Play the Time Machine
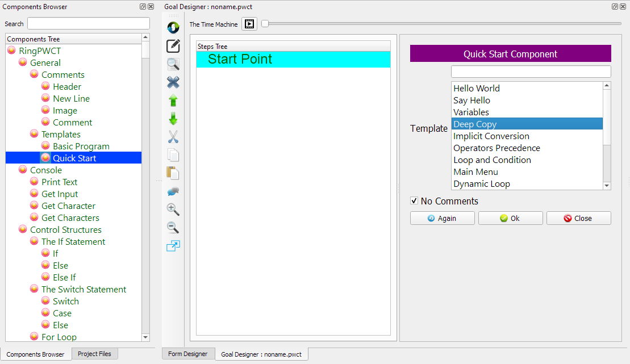This screenshot has width=630, height=364. tap(249, 24)
